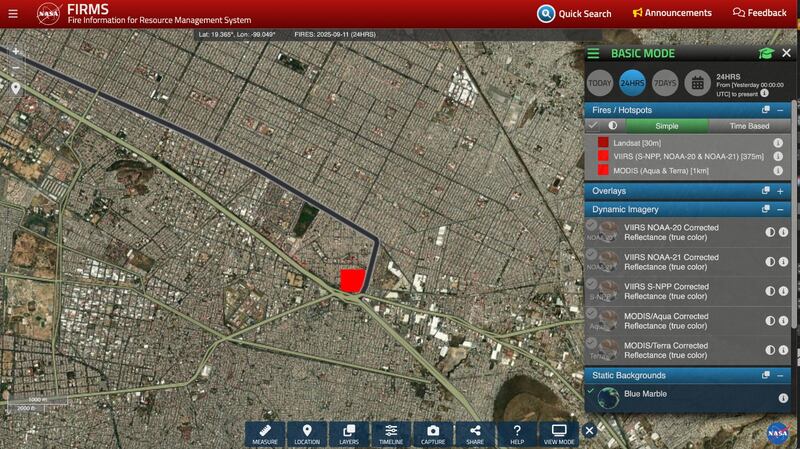The width and height of the screenshot is (800, 449).
Task: Select the 7DAYS time range
Action: coord(665,83)
